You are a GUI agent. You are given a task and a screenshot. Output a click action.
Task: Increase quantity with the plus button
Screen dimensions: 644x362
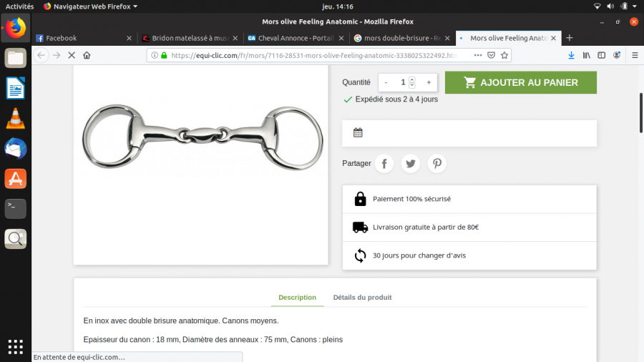429,82
